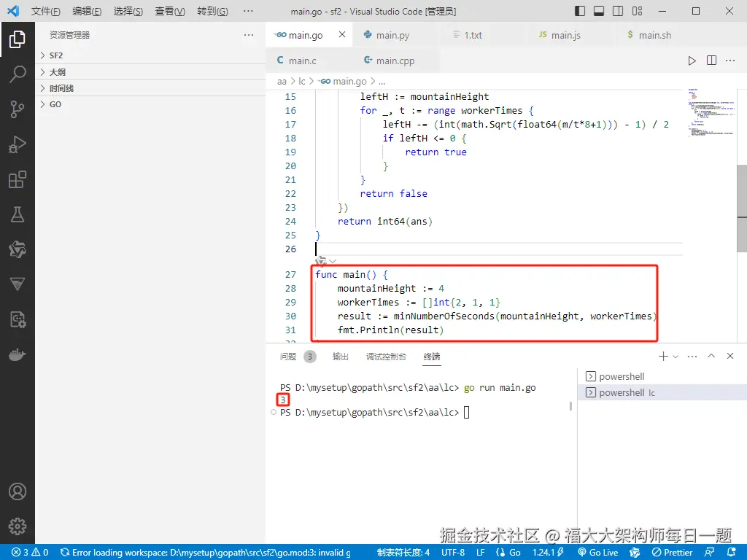Change end of line sequence LF
Image resolution: width=747 pixels, height=560 pixels.
pos(480,553)
